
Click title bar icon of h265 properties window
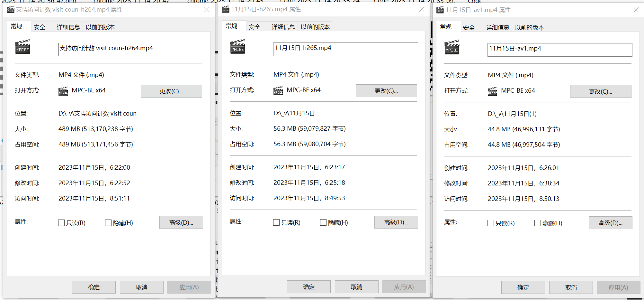click(226, 9)
